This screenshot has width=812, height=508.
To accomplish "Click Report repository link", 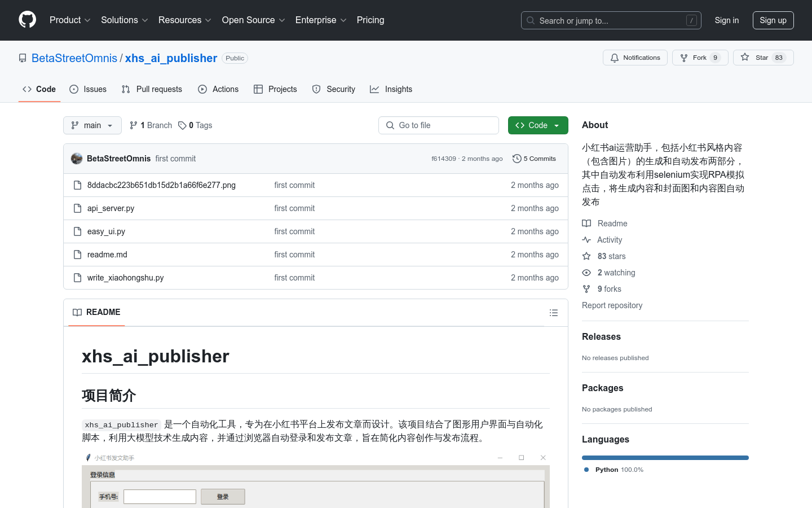I will click(612, 305).
